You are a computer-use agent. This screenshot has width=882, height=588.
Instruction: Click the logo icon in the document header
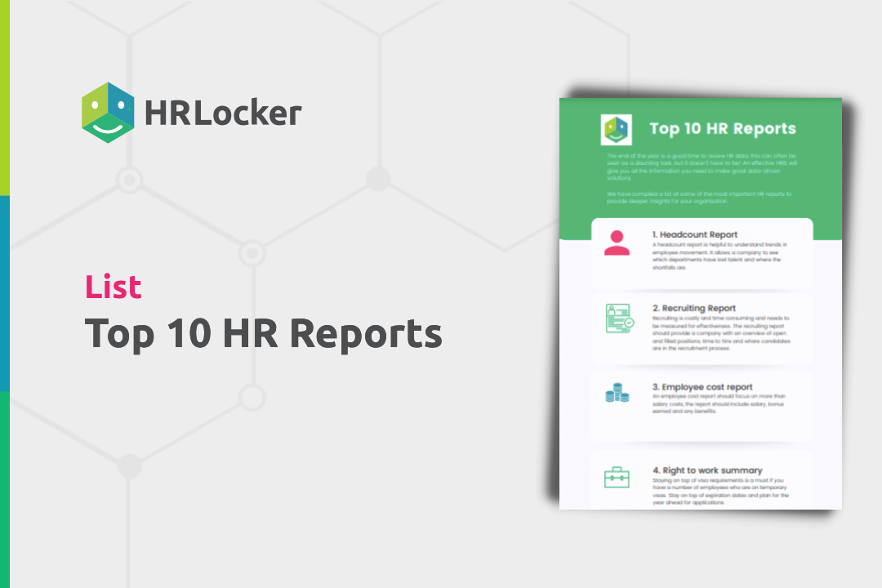pos(616,129)
